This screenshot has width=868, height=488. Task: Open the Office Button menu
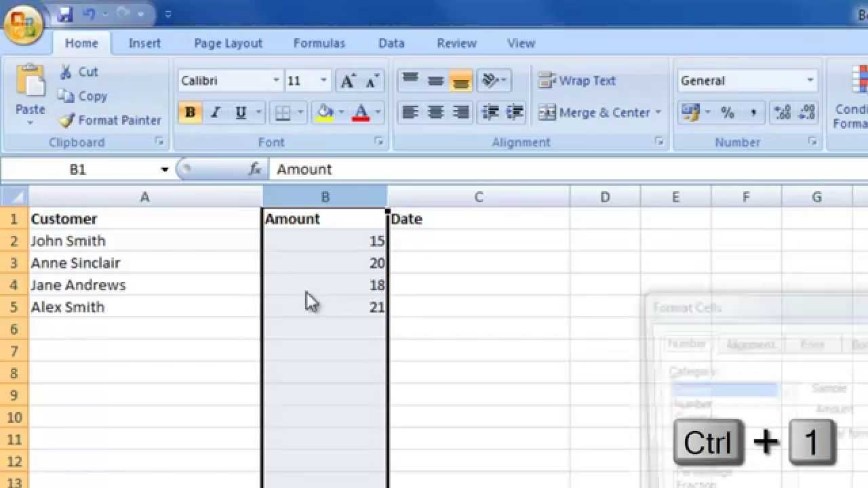click(x=23, y=24)
